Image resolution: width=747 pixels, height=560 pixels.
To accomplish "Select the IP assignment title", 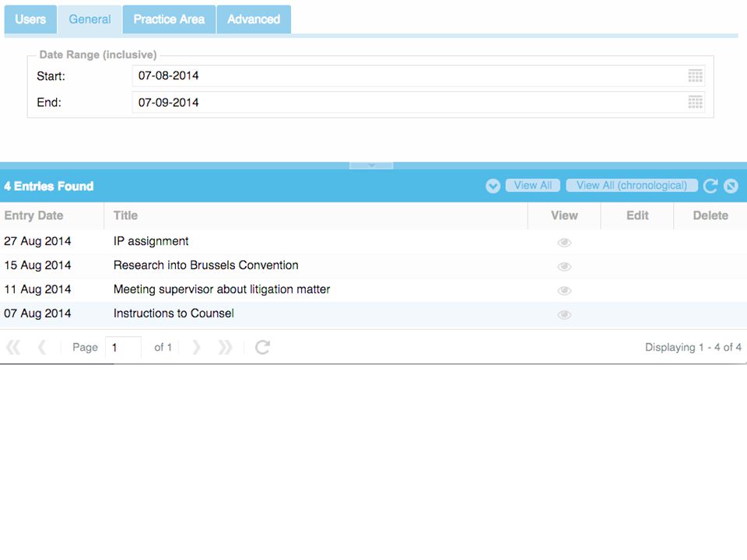I will pos(151,241).
